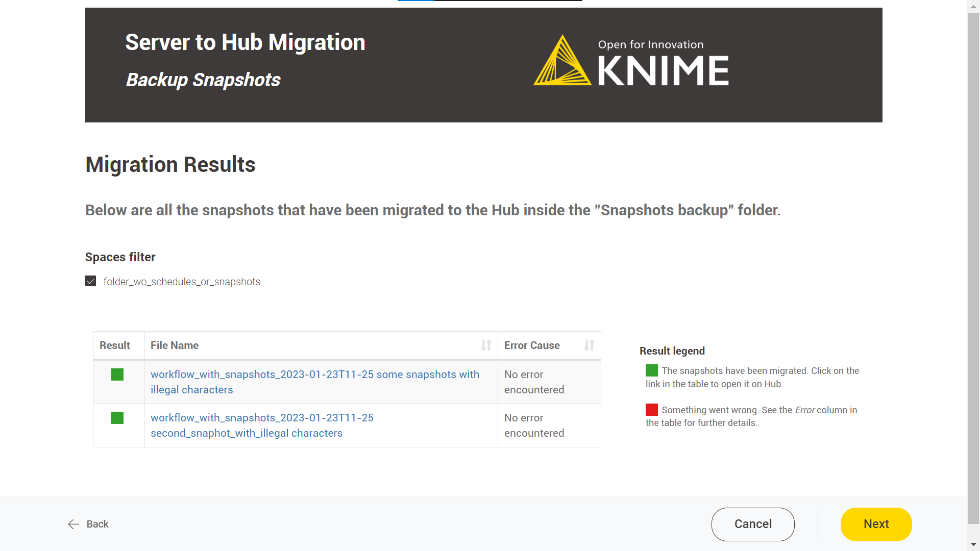Click the scrollbar down arrow

(974, 545)
